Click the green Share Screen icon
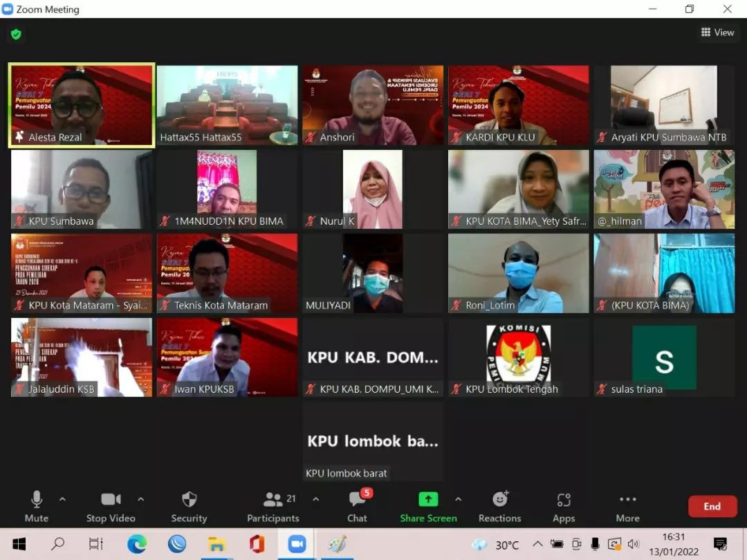Screen dimensions: 747x560 pyautogui.click(x=428, y=499)
